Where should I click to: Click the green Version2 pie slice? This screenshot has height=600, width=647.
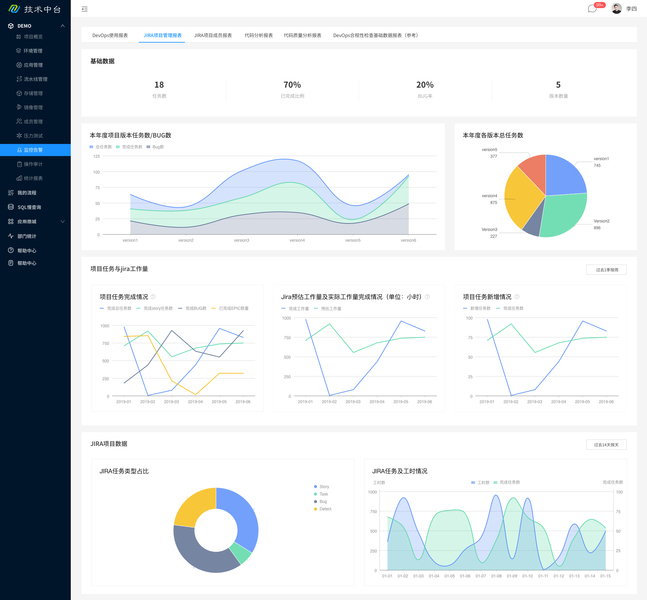(563, 215)
